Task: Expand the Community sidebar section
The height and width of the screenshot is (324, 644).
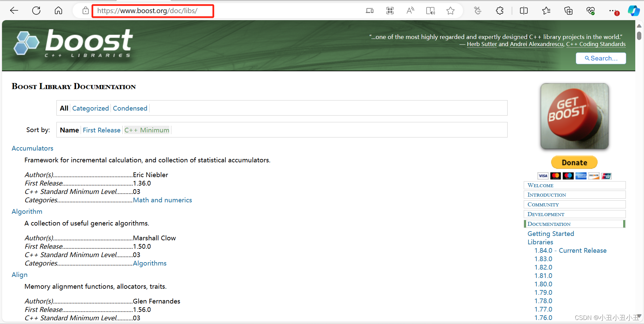Action: tap(574, 204)
